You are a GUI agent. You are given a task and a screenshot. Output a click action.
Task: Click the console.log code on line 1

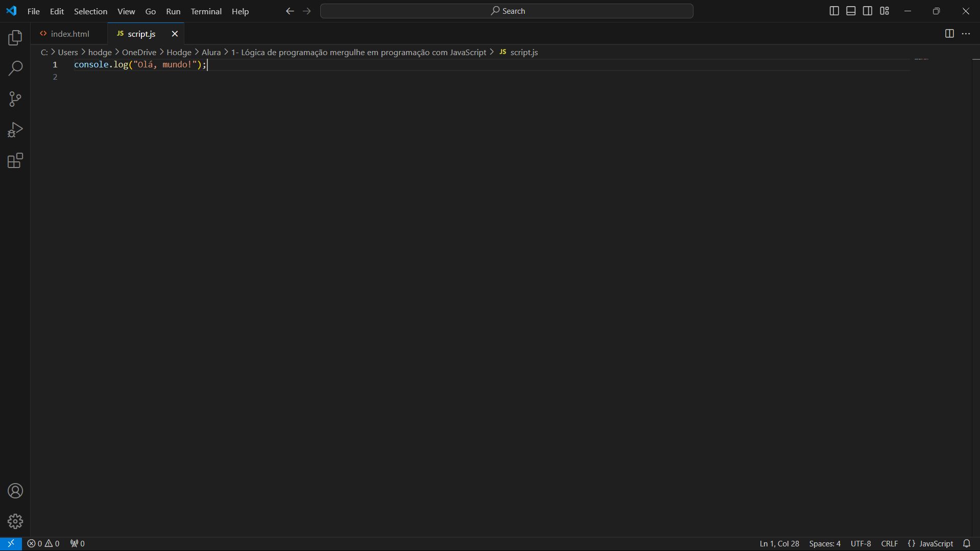[140, 65]
